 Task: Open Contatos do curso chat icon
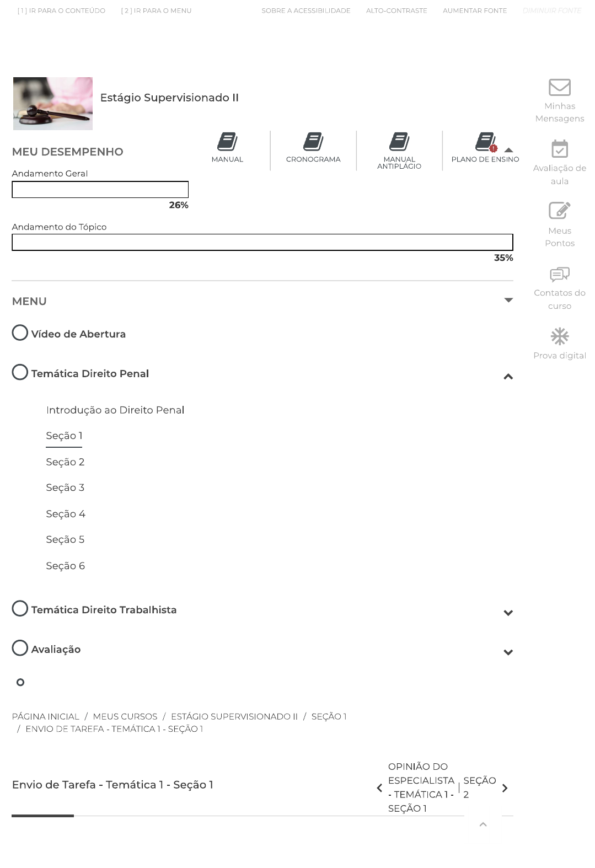pyautogui.click(x=560, y=274)
